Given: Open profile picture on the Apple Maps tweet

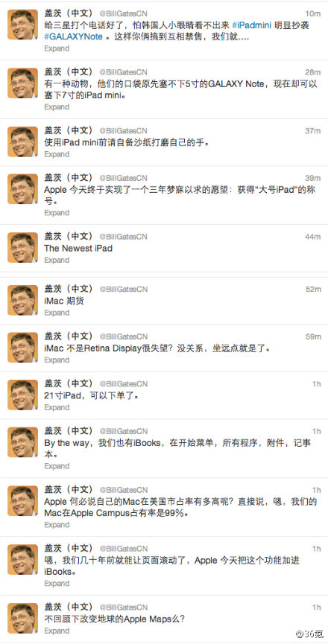Looking at the screenshot, I should (22, 619).
